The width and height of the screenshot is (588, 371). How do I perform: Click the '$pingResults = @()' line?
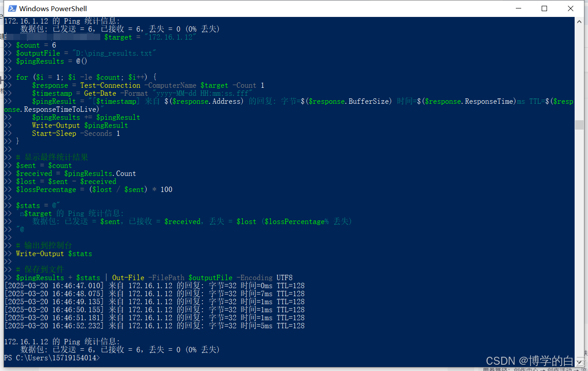click(x=52, y=61)
